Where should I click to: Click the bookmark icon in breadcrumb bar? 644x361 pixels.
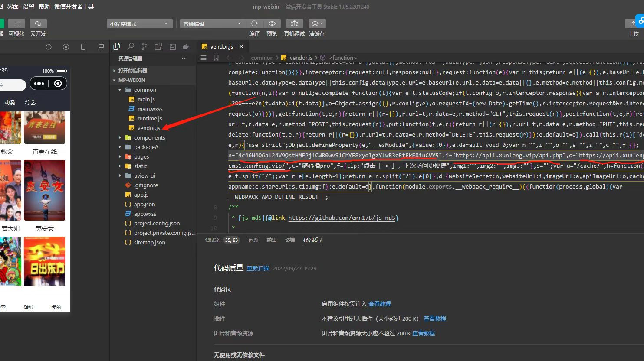[216, 58]
